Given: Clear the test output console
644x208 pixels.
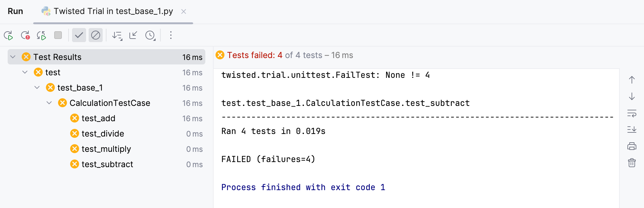Looking at the screenshot, I should click(632, 163).
